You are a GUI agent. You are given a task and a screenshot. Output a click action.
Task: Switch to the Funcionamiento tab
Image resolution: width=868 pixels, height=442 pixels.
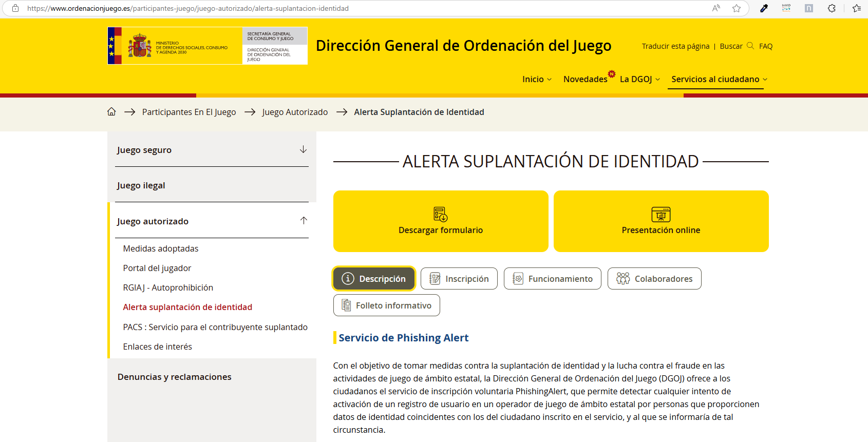click(552, 279)
